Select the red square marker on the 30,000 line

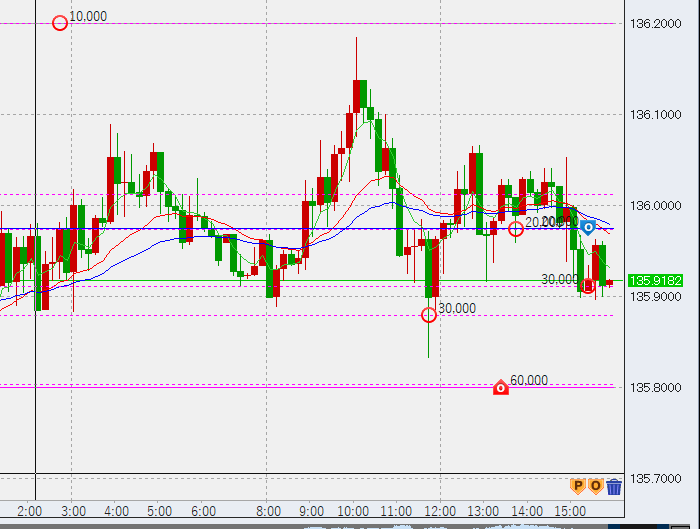[x=587, y=286]
